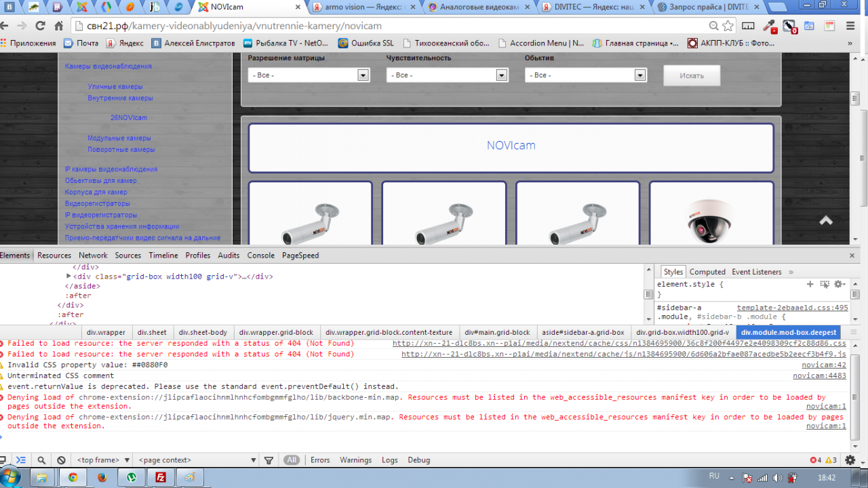Filter console to Errors only
The height and width of the screenshot is (488, 868).
(x=320, y=460)
